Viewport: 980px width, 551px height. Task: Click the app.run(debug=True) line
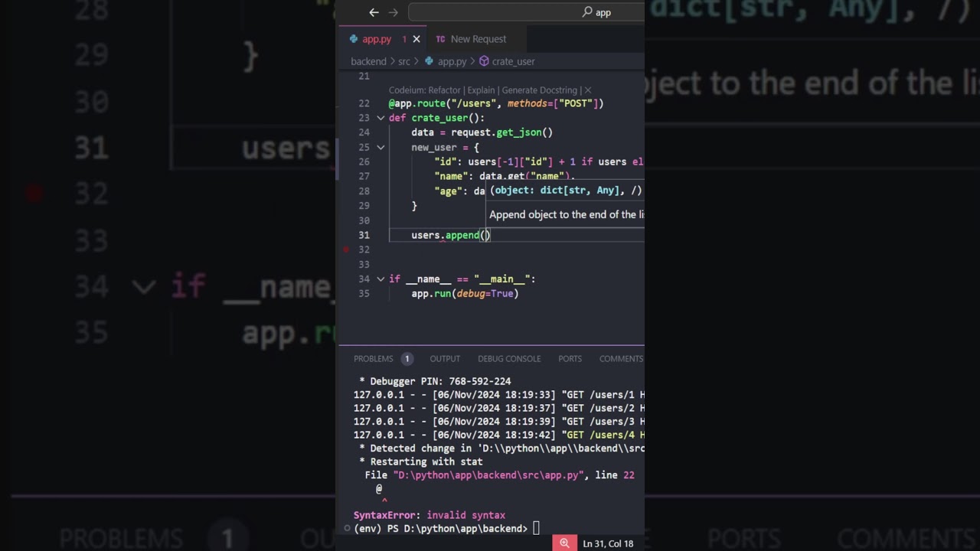point(465,293)
